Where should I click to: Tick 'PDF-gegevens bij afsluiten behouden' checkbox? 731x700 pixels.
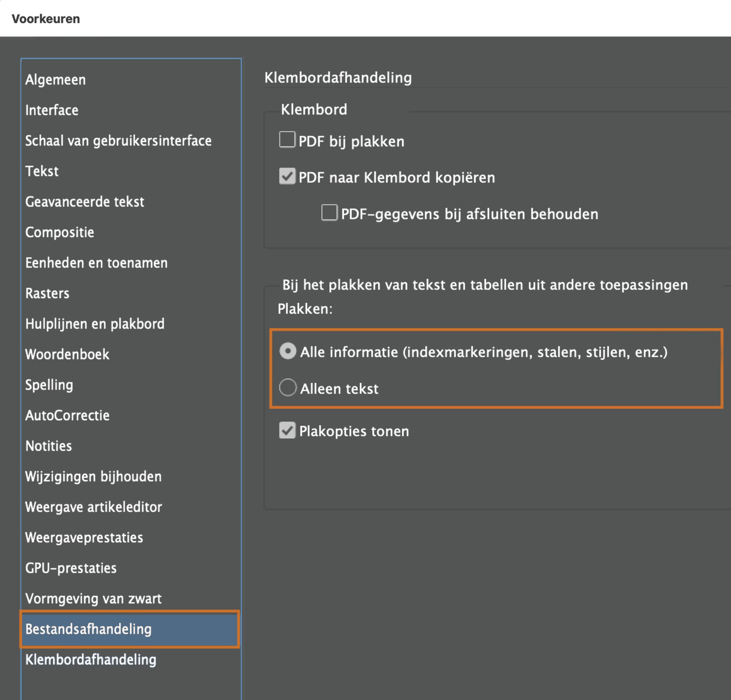pos(329,212)
